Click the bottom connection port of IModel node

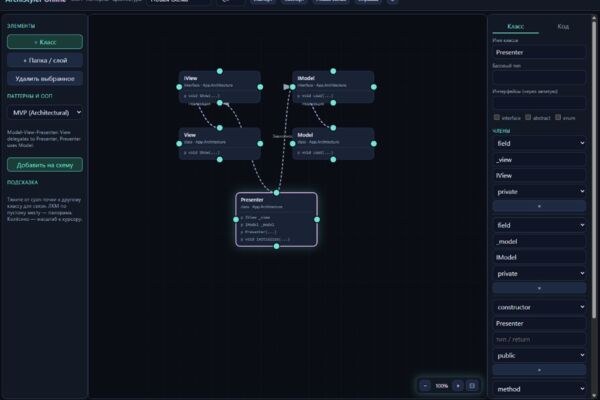[x=333, y=103]
